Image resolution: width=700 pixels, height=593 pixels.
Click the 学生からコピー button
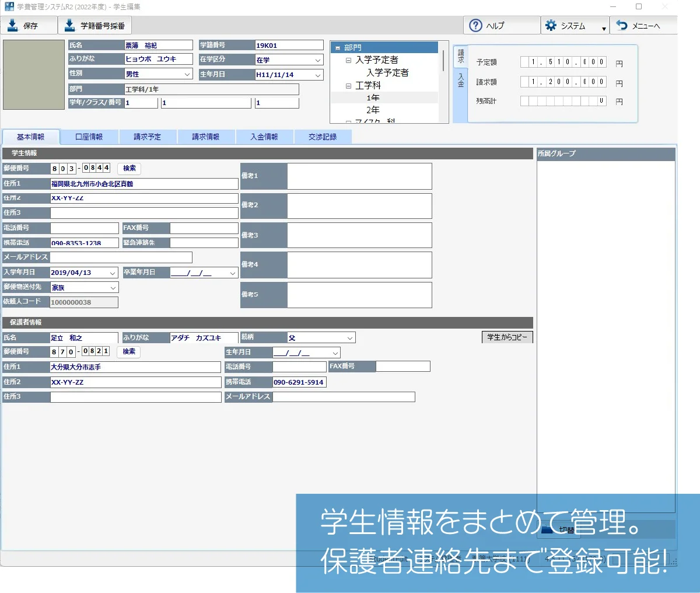pos(507,337)
